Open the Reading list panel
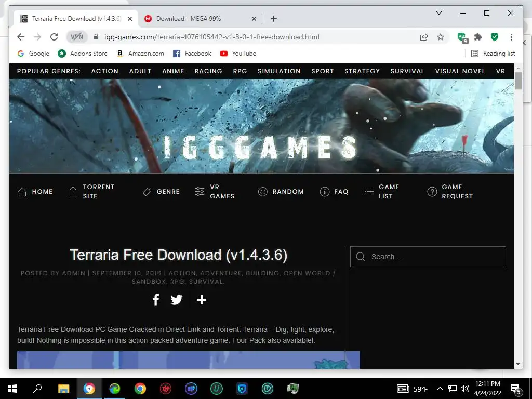This screenshot has height=399, width=532. [x=493, y=54]
